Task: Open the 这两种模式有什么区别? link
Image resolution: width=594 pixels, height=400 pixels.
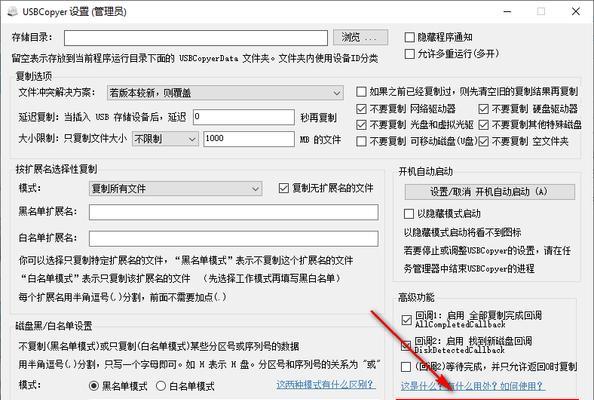Action: coord(326,385)
